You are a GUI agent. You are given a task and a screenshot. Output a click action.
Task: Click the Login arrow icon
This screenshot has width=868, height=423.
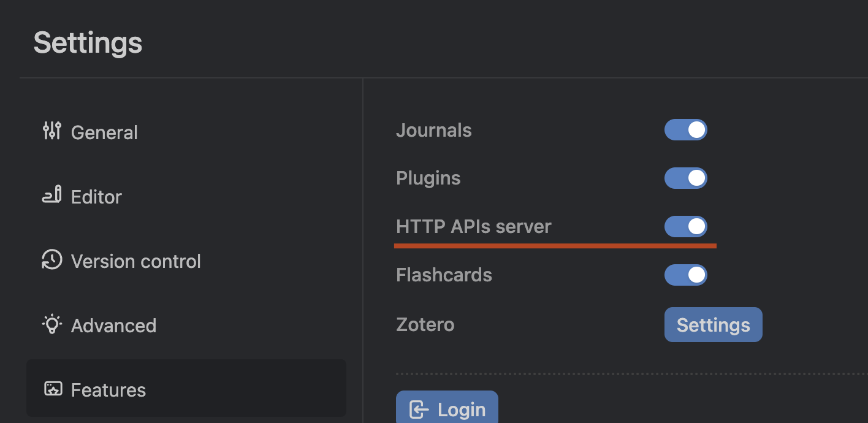419,410
